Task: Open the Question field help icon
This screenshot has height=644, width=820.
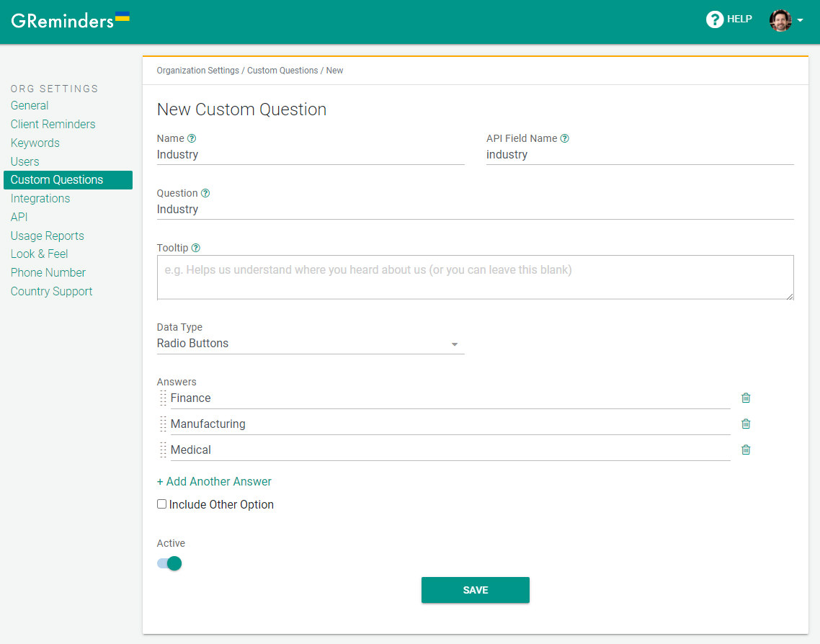Action: (x=205, y=193)
